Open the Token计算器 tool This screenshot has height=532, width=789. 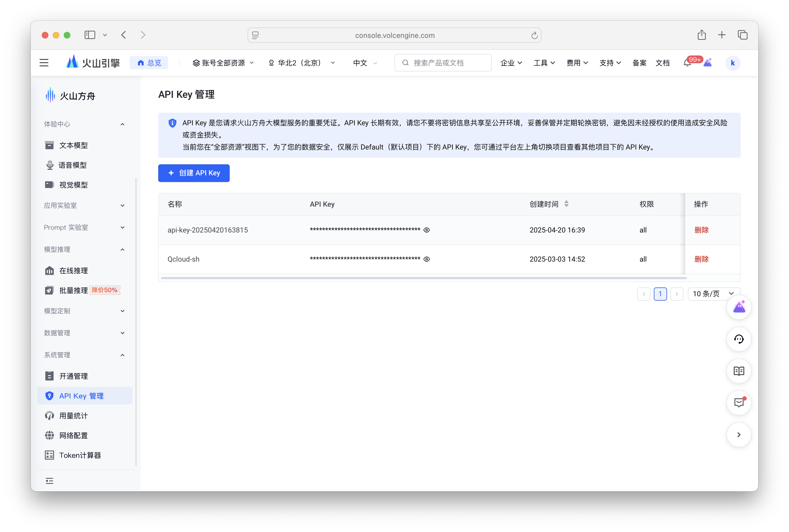pyautogui.click(x=80, y=455)
